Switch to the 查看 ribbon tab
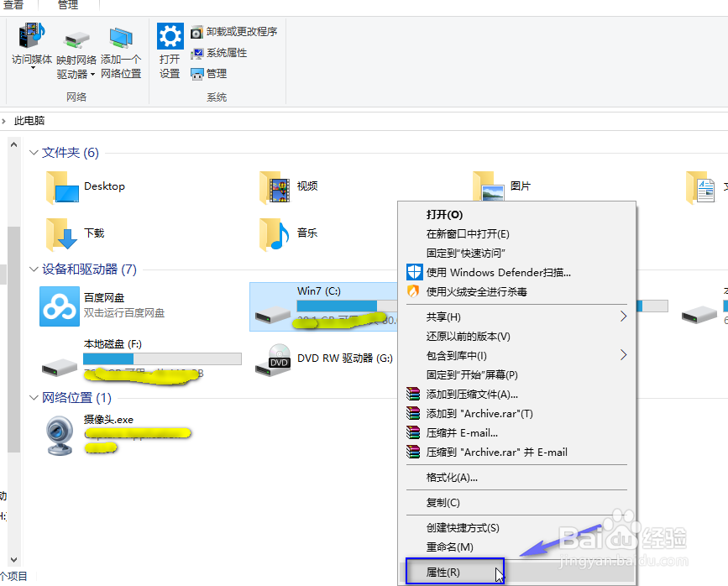The height and width of the screenshot is (586, 728). tap(15, 6)
